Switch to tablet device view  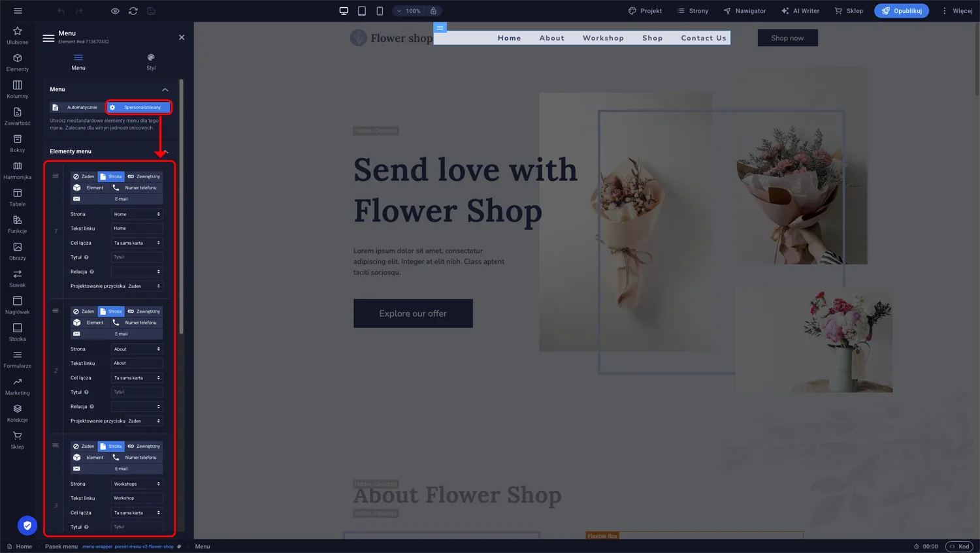[362, 11]
